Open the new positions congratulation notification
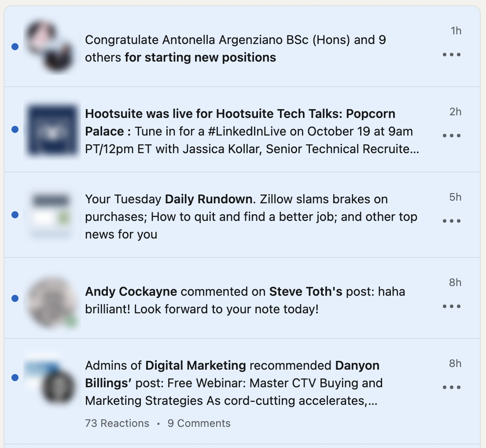The image size is (486, 448). 236,48
